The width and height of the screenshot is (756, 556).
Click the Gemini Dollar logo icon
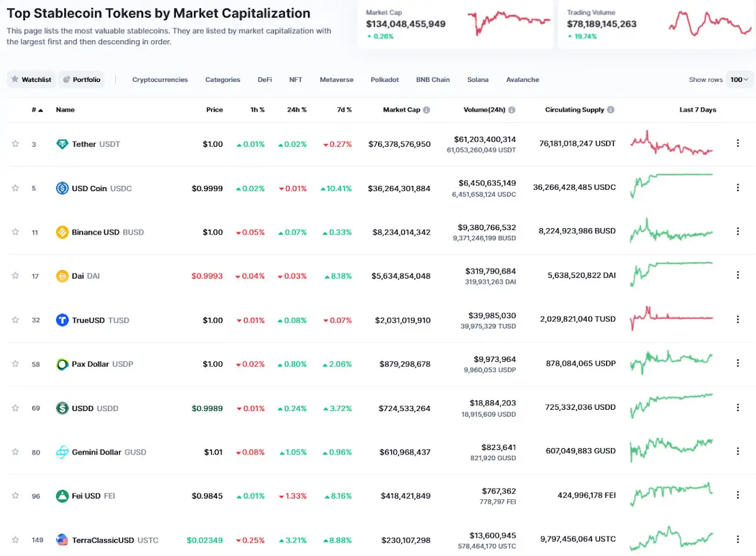tap(62, 452)
